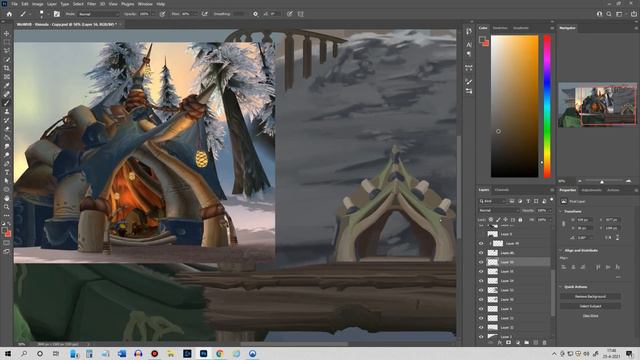The height and width of the screenshot is (360, 640).
Task: Open the File menu
Action: coord(15,4)
